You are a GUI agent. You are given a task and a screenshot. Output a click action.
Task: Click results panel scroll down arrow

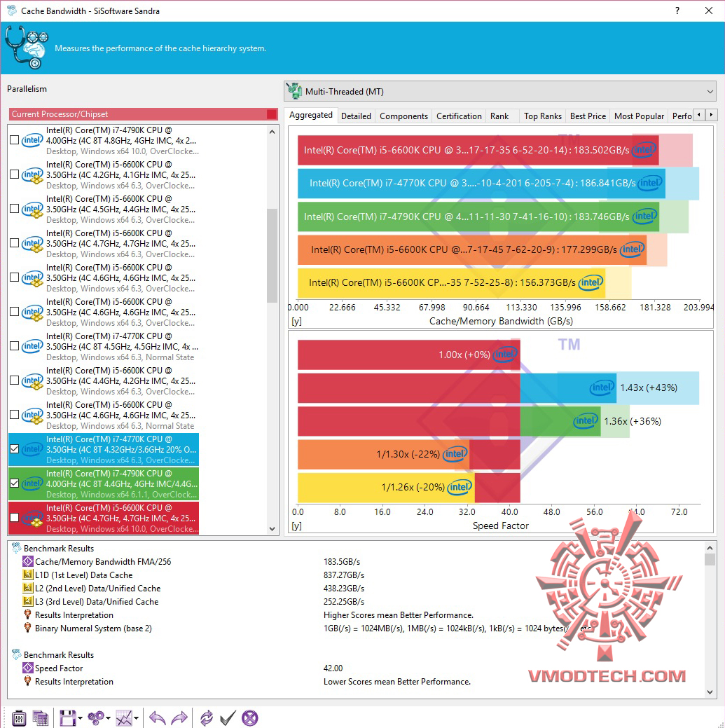click(x=710, y=692)
